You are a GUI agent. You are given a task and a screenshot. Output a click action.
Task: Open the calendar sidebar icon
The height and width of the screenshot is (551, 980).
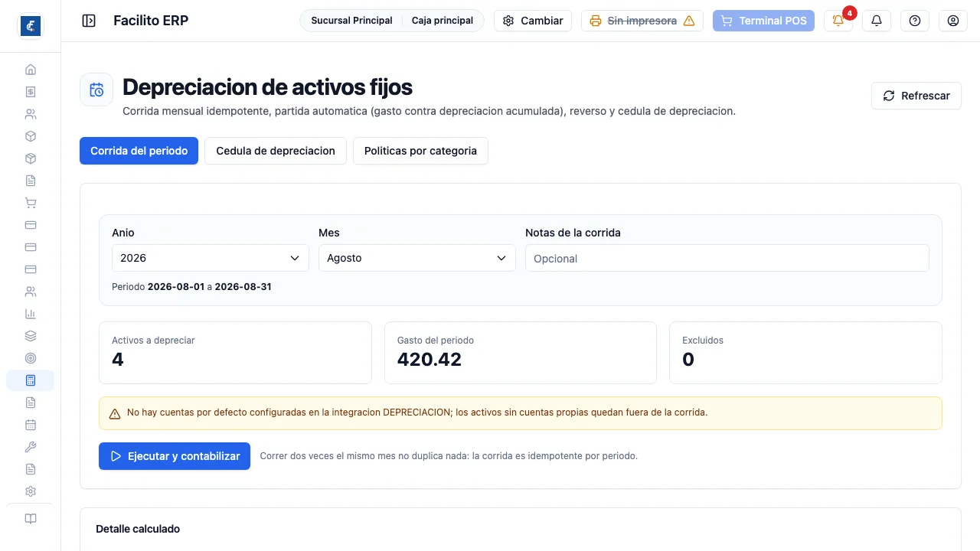click(x=31, y=425)
